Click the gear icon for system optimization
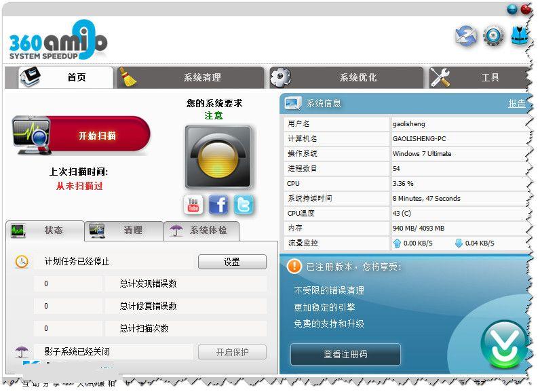The width and height of the screenshot is (540, 392). 280,77
